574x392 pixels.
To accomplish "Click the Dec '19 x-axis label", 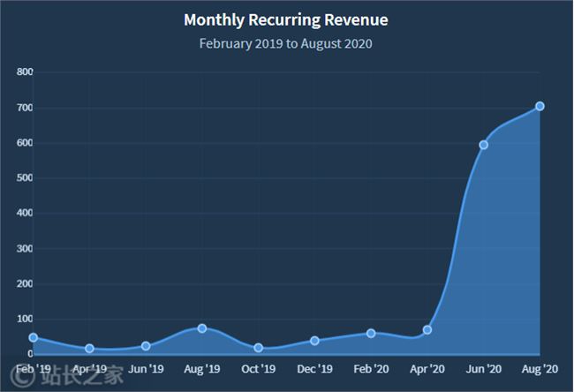I will point(315,369).
